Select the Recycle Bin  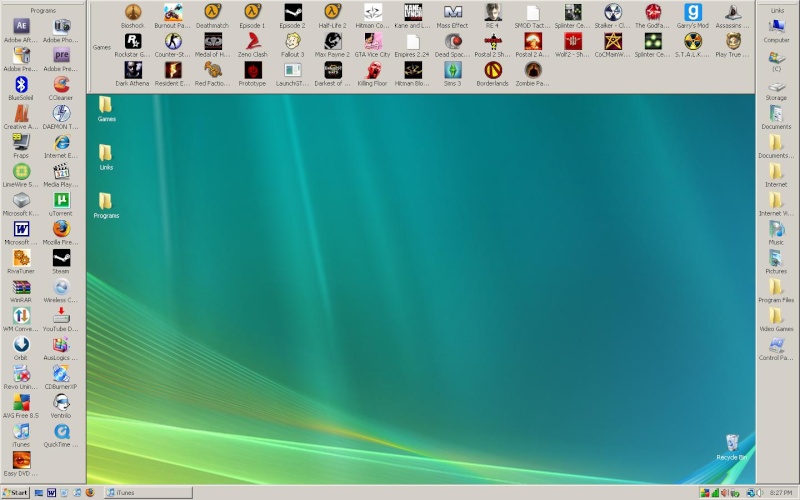pyautogui.click(x=732, y=447)
